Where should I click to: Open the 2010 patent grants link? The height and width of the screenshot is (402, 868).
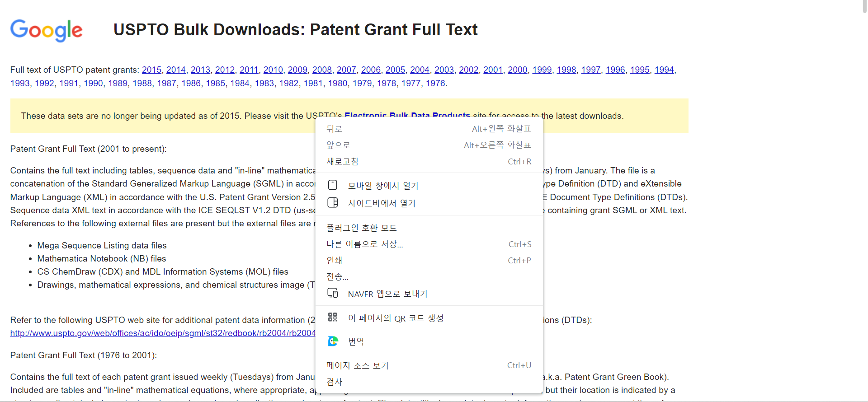[273, 70]
